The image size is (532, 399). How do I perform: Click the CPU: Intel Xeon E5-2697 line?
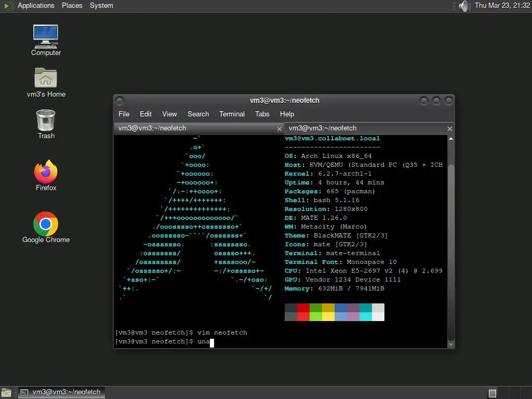[363, 271]
